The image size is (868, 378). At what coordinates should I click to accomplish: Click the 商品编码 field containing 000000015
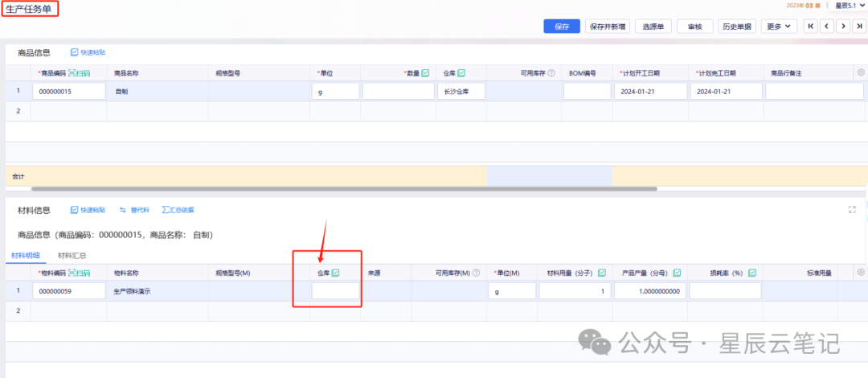coord(69,92)
